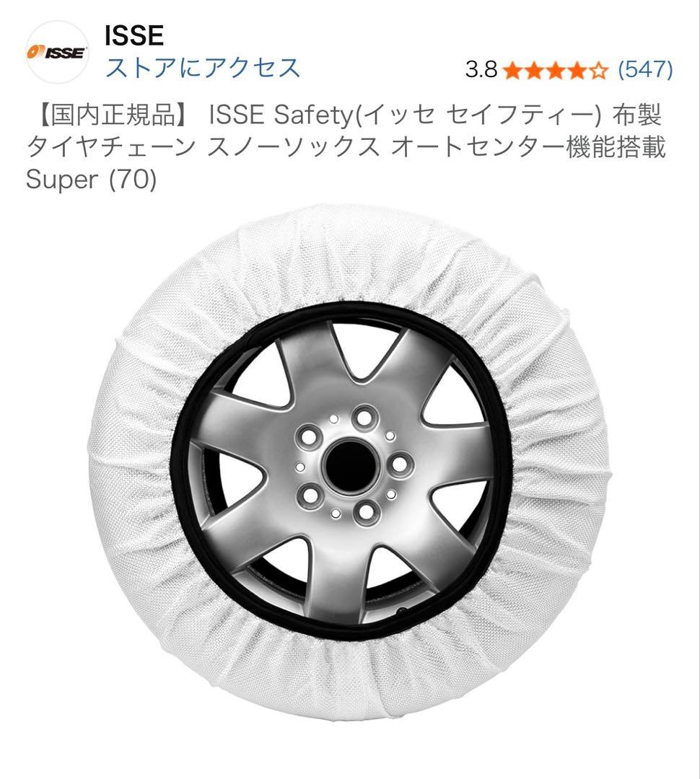Screen dimensions: 700x779
Task: Open the (547) reviews count link
Action: [645, 69]
